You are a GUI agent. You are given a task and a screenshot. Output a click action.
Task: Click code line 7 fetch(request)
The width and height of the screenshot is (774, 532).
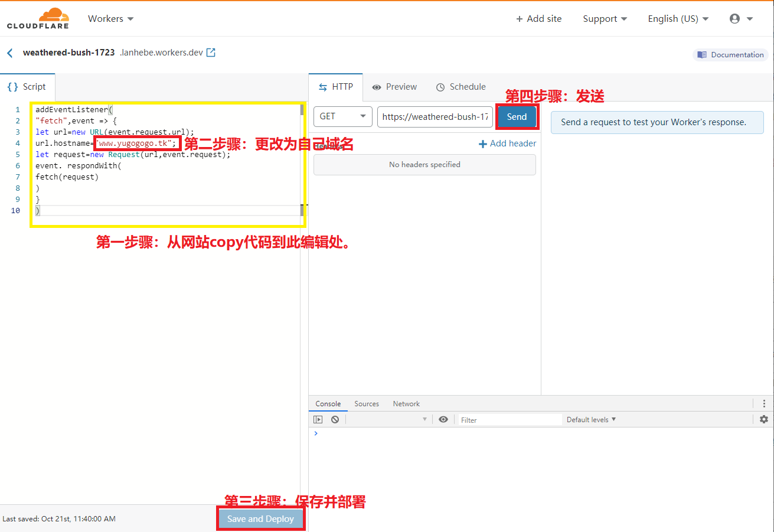point(67,177)
